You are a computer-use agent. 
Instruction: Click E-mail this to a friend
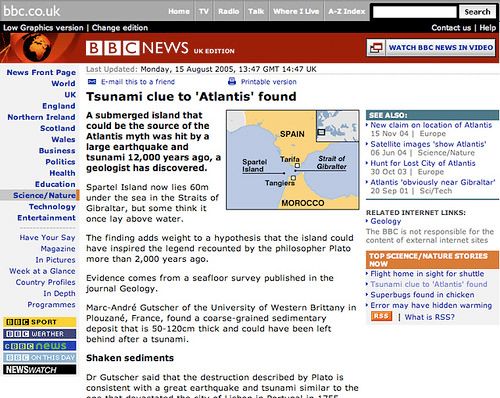pyautogui.click(x=138, y=82)
